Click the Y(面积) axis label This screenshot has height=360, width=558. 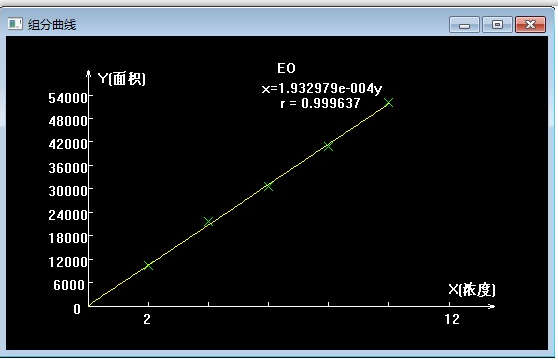122,79
